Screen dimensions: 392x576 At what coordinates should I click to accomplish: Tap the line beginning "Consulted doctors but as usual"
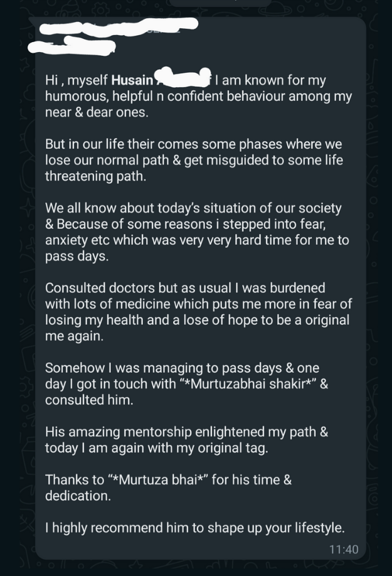(x=185, y=287)
